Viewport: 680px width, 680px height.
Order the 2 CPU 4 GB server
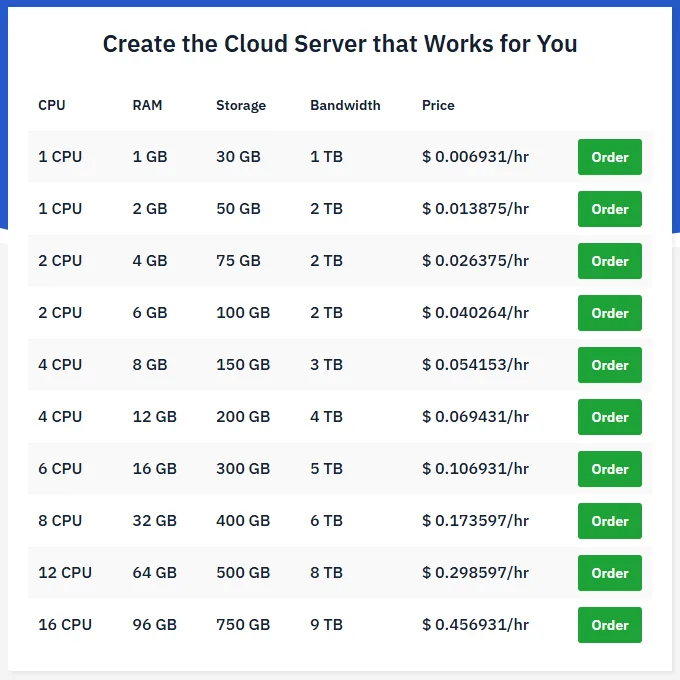(609, 261)
